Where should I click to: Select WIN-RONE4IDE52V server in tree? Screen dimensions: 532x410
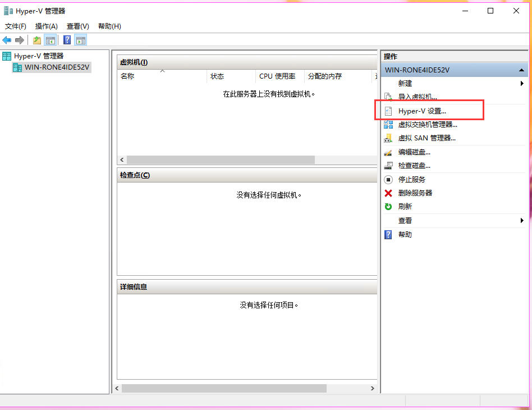(x=57, y=67)
